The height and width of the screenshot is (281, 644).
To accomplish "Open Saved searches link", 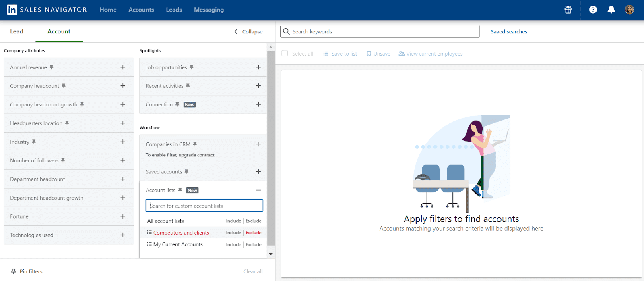I will 509,32.
